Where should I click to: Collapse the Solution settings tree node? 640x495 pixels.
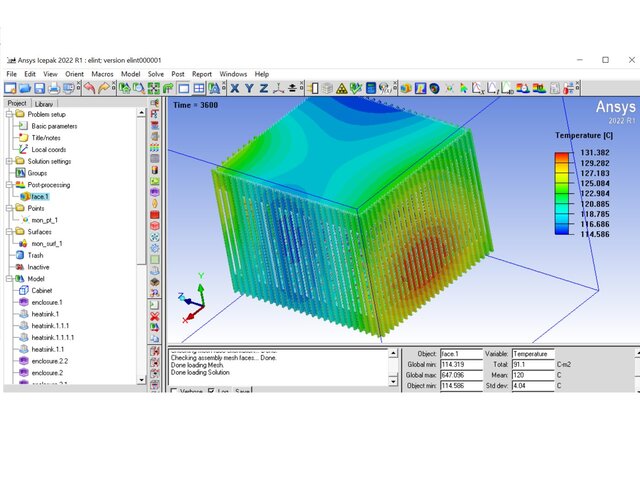coord(9,162)
